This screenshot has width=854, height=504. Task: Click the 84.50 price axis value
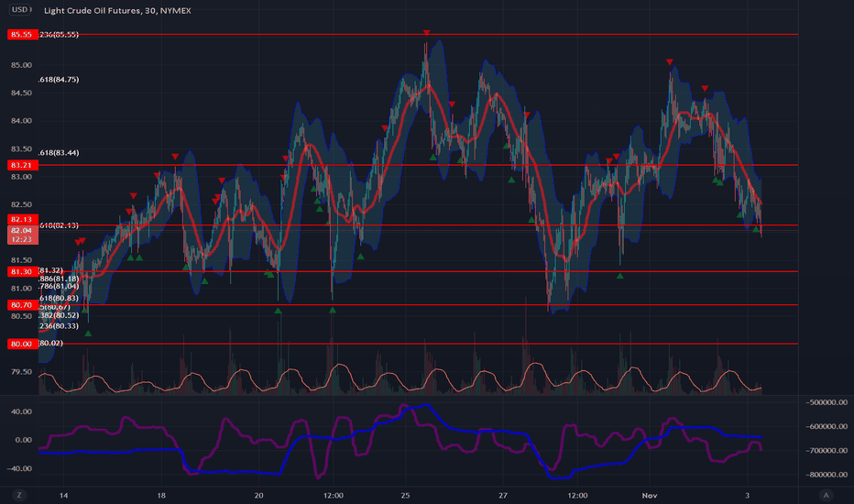(21, 93)
